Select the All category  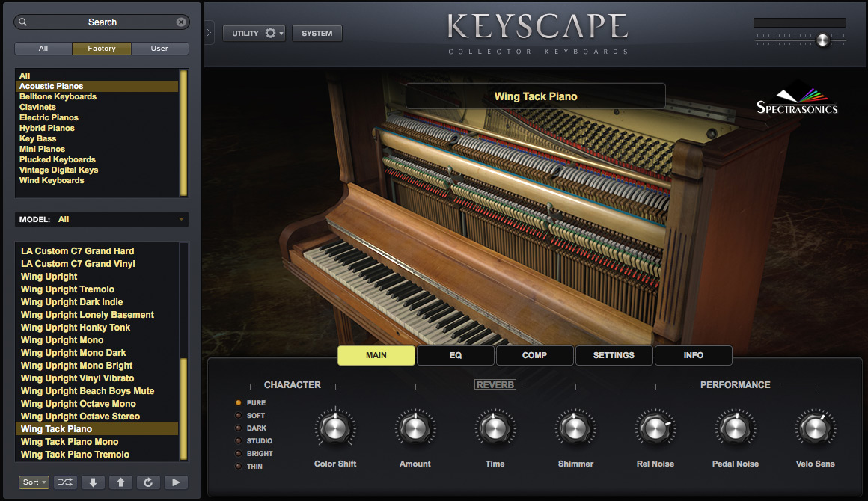[x=97, y=76]
